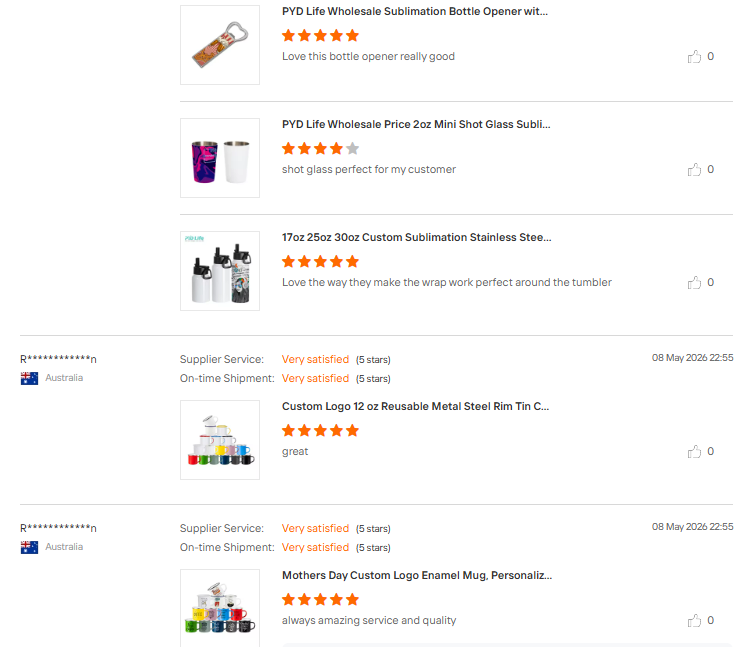Click the first Australia flag icon
Image resolution: width=738 pixels, height=647 pixels.
coord(29,378)
